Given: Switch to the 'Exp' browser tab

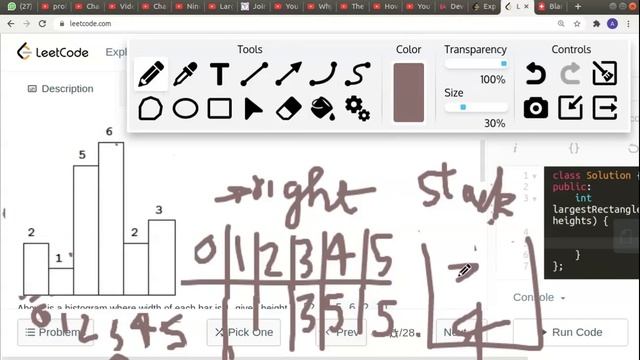Looking at the screenshot, I should (484, 7).
